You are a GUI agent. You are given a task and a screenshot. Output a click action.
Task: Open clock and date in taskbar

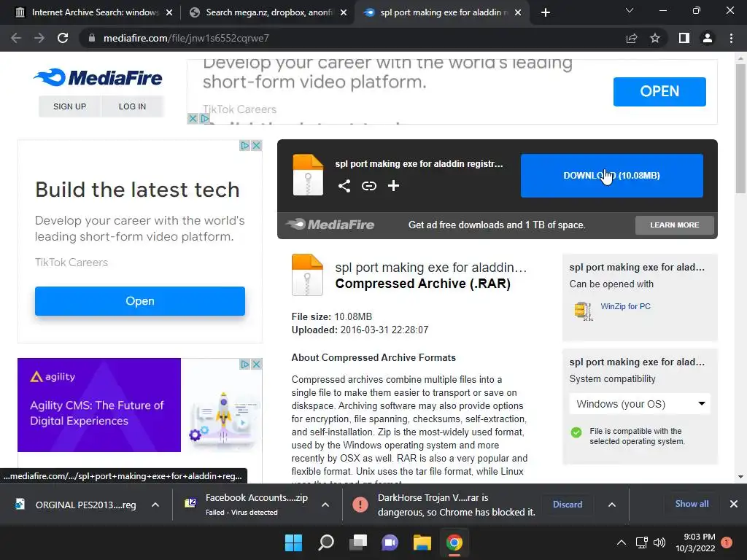coord(695,542)
